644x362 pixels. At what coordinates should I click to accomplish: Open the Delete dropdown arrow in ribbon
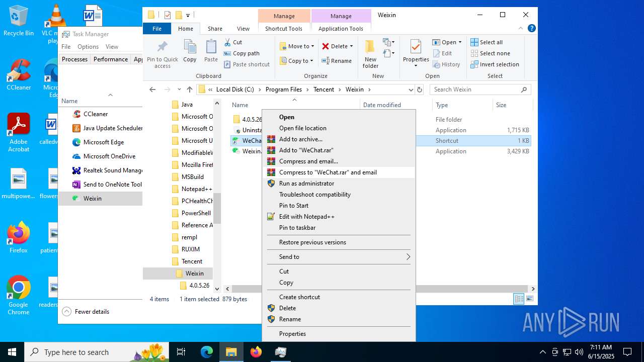click(x=351, y=46)
